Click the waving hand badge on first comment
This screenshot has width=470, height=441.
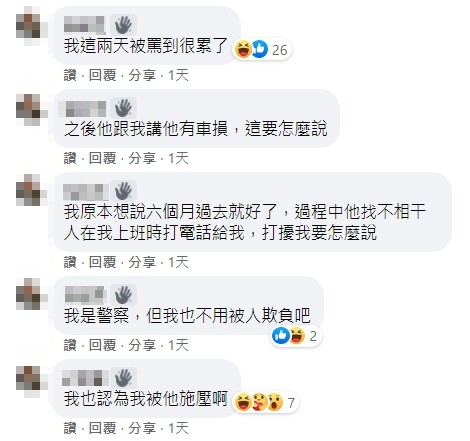(123, 25)
